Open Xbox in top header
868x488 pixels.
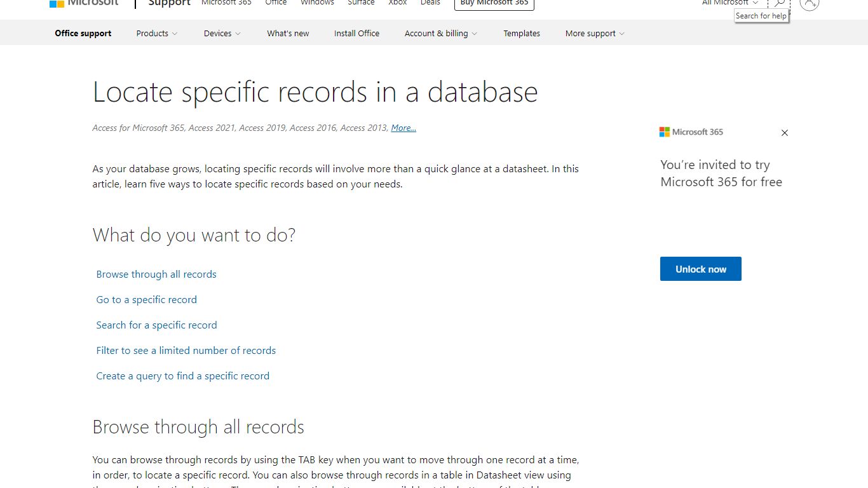pyautogui.click(x=398, y=3)
